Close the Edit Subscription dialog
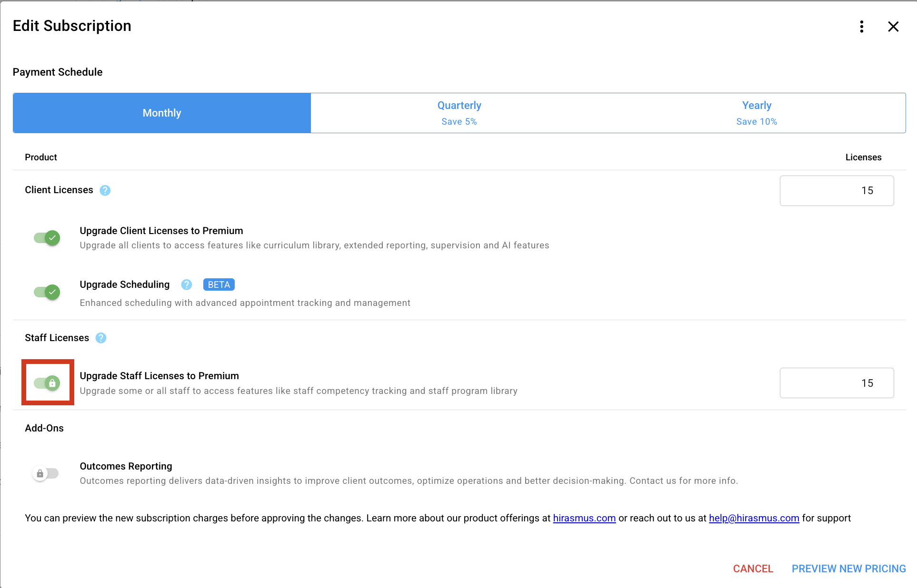This screenshot has height=588, width=917. [893, 27]
